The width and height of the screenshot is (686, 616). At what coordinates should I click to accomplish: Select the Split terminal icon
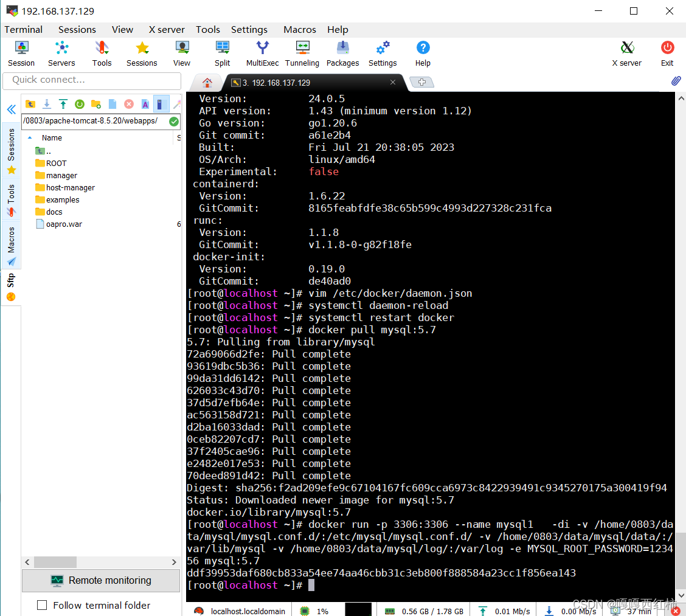[222, 54]
